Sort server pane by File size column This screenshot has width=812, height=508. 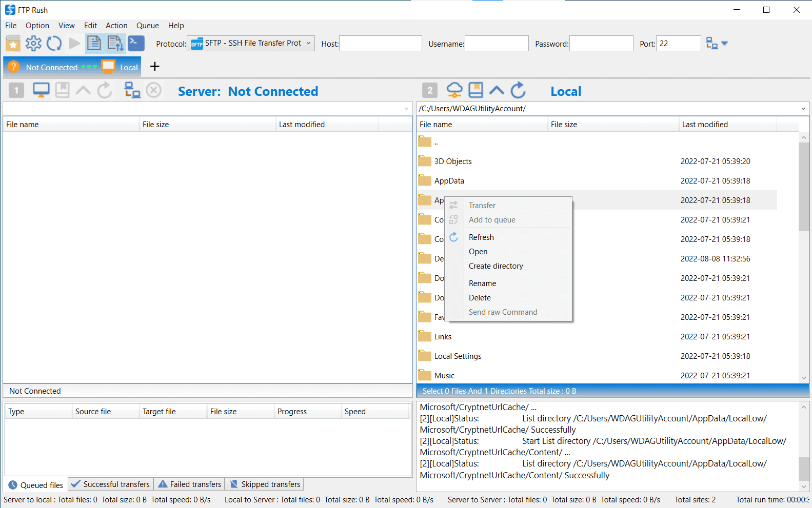tap(208, 125)
